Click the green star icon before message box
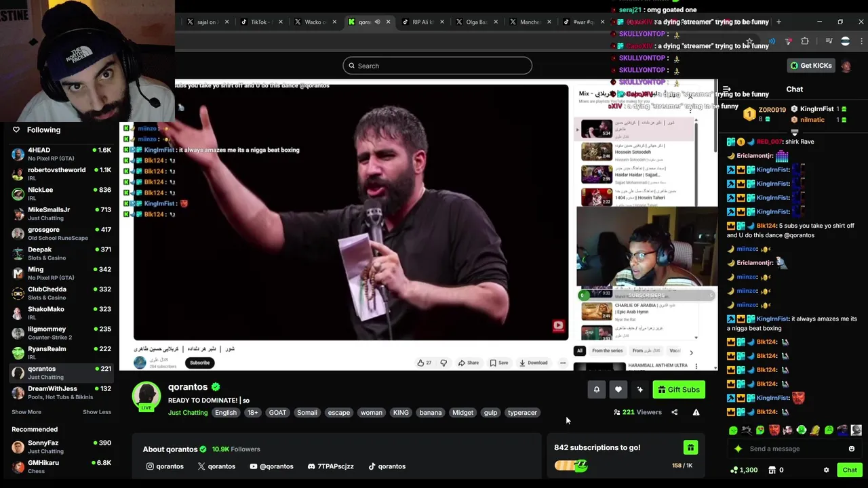Screen dimensions: 868x488 point(738,449)
